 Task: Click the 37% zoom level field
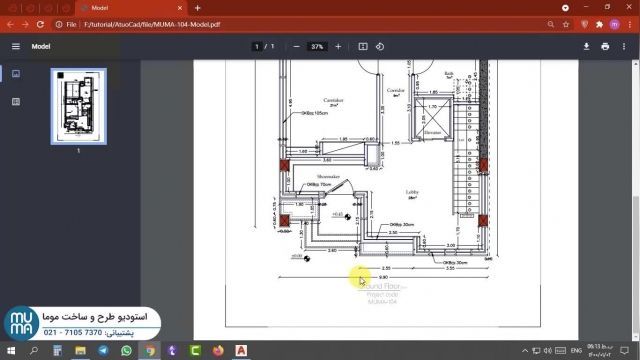click(x=317, y=47)
